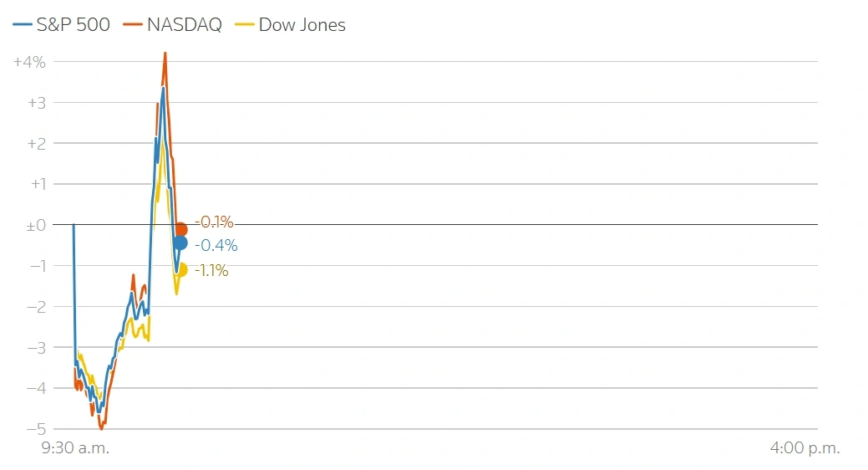Click the yellow Dow Jones legend line swatch
The width and height of the screenshot is (868, 470).
[x=245, y=25]
